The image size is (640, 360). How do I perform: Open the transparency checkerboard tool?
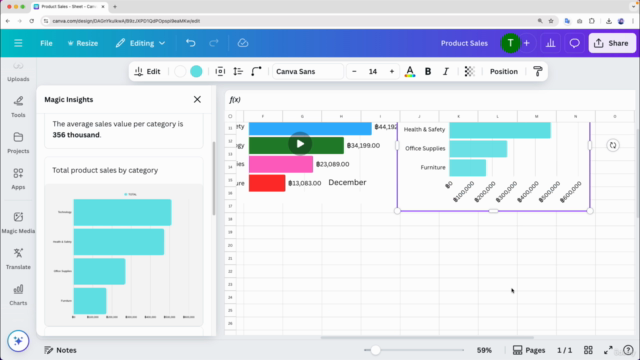click(469, 71)
